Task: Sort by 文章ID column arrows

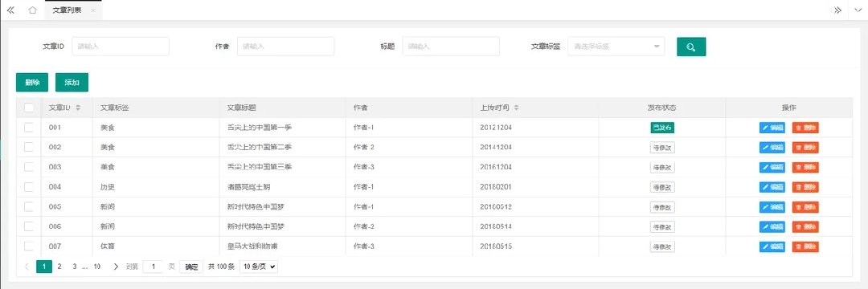Action: pyautogui.click(x=78, y=108)
